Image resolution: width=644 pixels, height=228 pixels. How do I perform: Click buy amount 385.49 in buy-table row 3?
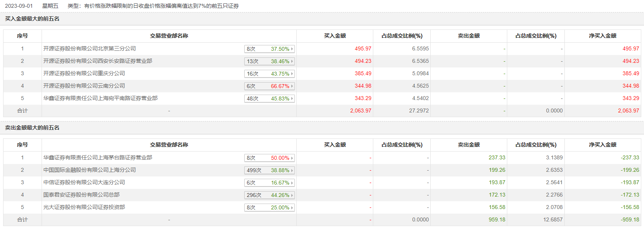[363, 73]
